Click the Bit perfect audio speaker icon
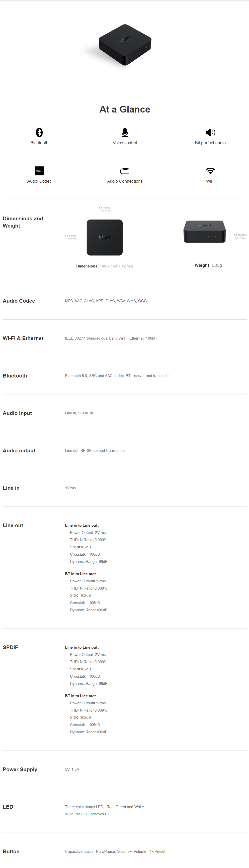The height and width of the screenshot is (868, 249). click(x=210, y=132)
